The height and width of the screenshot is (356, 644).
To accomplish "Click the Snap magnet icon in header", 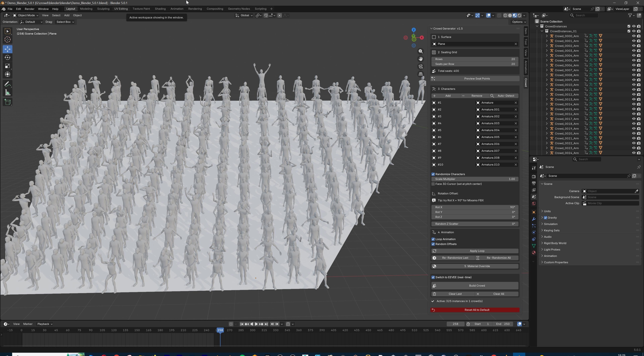I will point(266,15).
